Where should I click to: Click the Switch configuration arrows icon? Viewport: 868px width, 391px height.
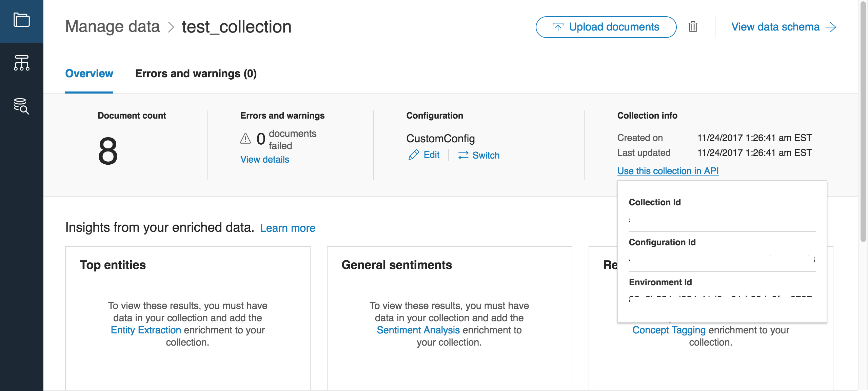click(x=463, y=155)
